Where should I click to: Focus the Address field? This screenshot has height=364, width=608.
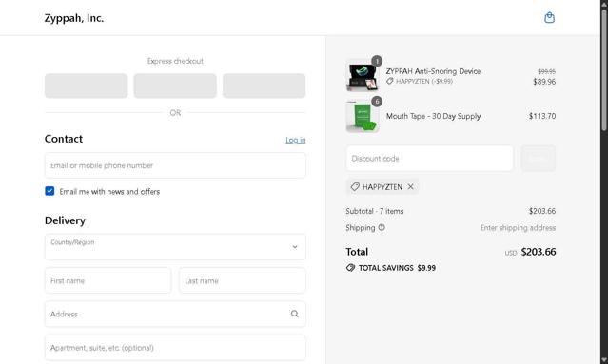point(175,314)
